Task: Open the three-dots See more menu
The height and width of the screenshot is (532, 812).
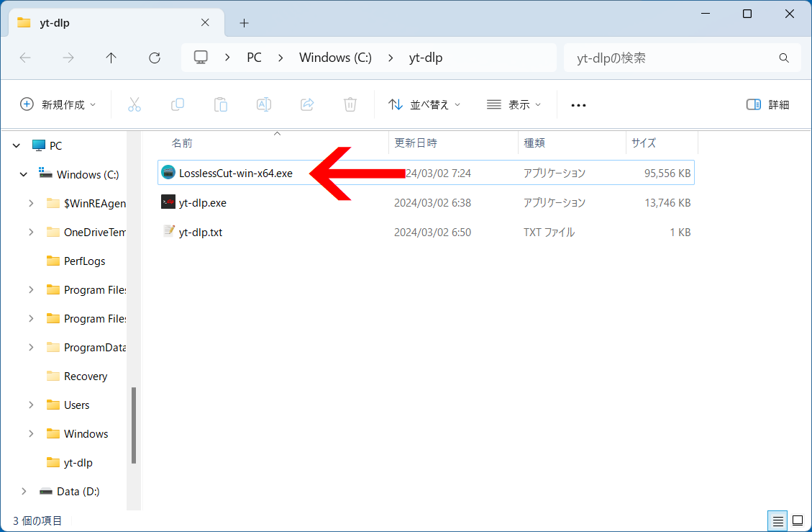Action: [x=578, y=105]
